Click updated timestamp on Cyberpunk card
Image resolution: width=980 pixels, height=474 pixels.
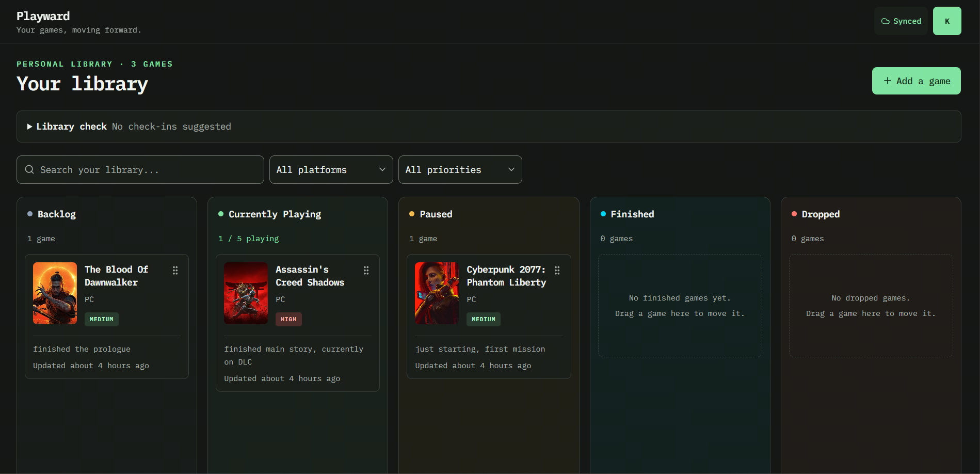[473, 366]
